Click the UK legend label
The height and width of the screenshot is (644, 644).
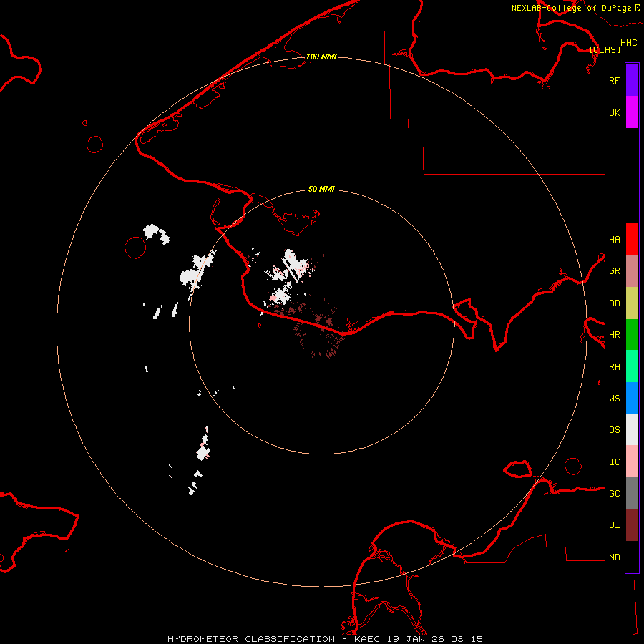[x=614, y=112]
